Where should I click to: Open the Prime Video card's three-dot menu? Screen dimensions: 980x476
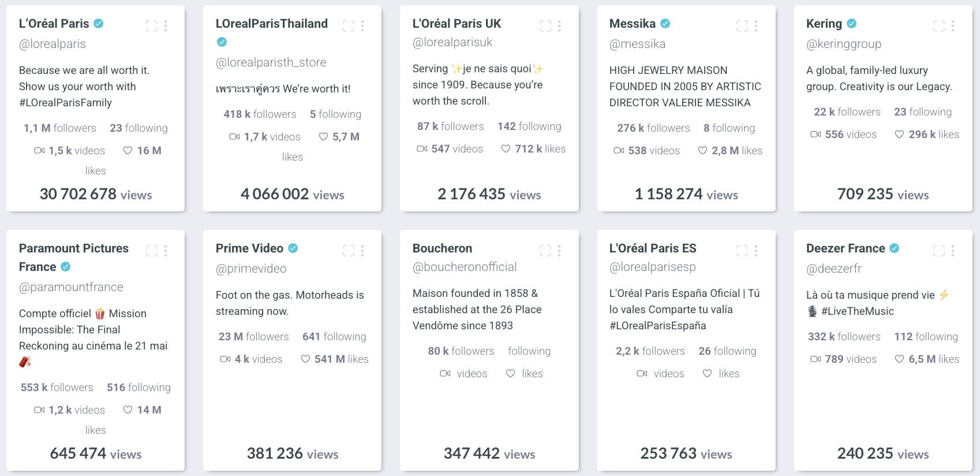(x=362, y=251)
